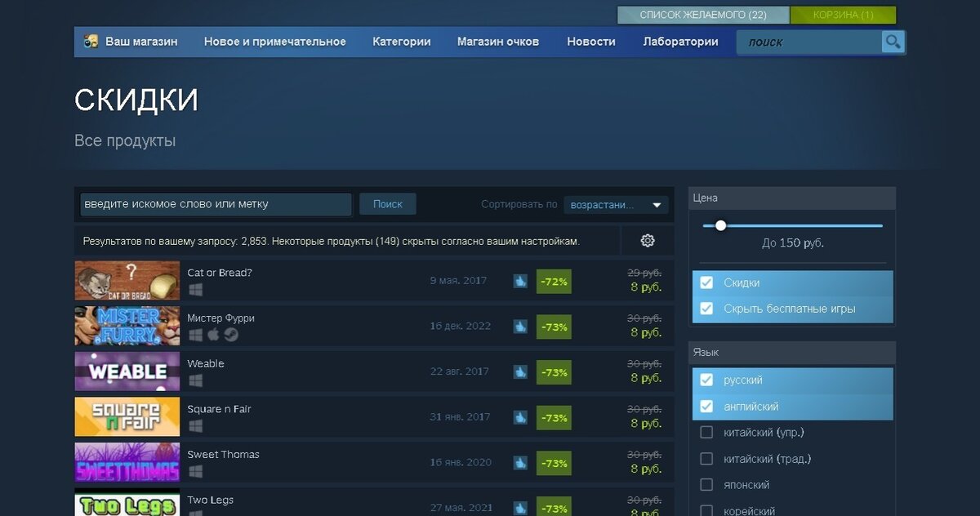The image size is (980, 516).
Task: Toggle Скрыть бесплатные игры checkbox
Action: (x=707, y=309)
